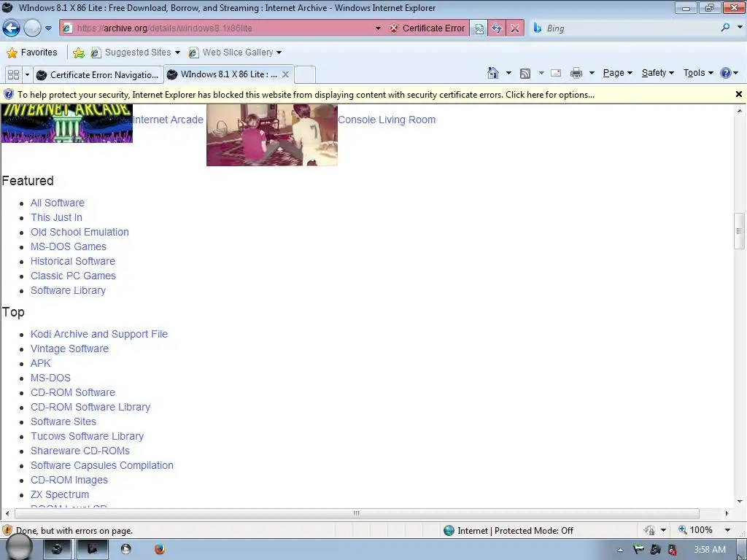Screen dimensions: 747x560
Task: Refresh the page with the Refresh icon
Action: click(x=496, y=28)
